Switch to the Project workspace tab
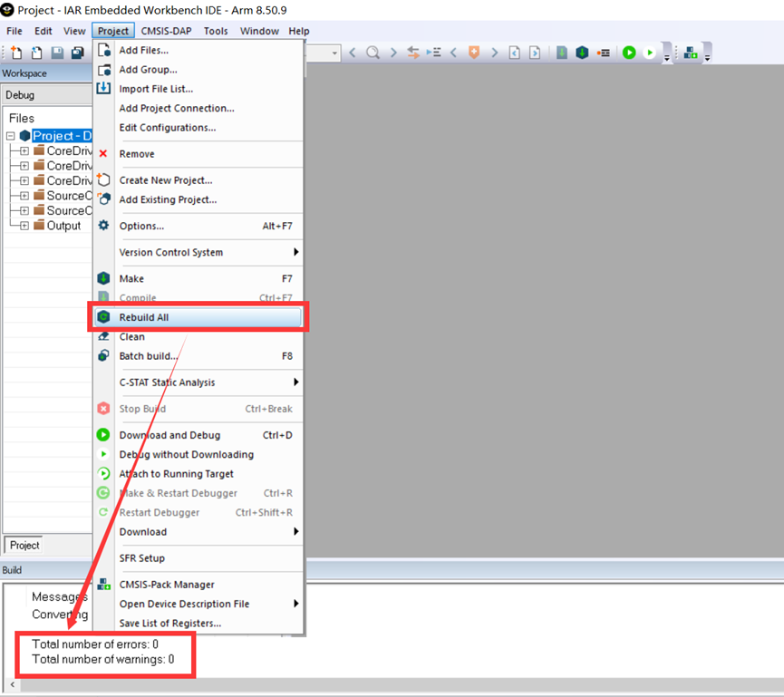This screenshot has height=697, width=784. [24, 545]
